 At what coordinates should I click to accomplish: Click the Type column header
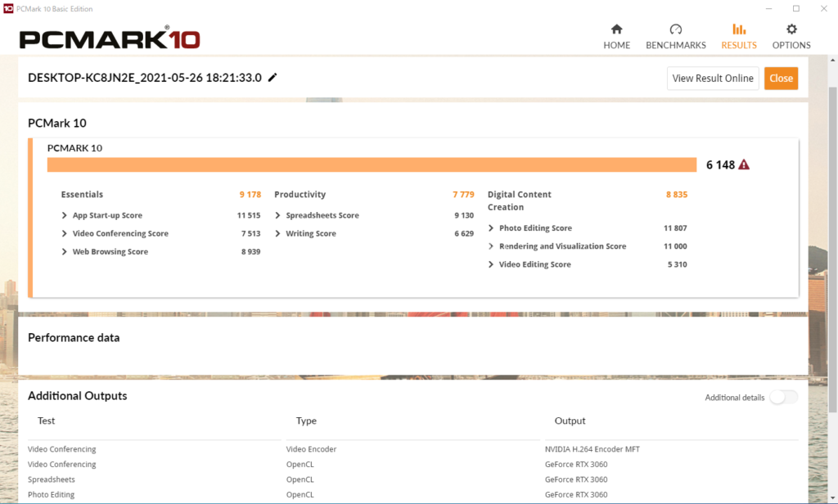point(306,421)
